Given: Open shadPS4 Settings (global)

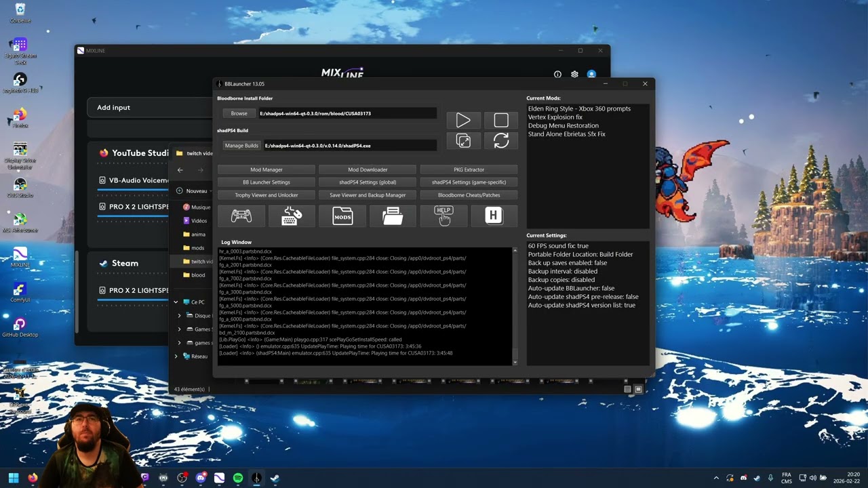Looking at the screenshot, I should tap(368, 182).
